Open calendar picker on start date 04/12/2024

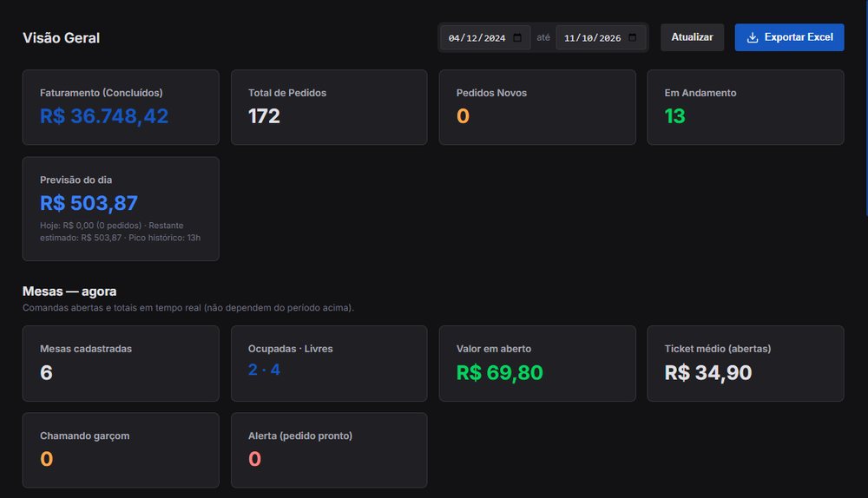[517, 37]
